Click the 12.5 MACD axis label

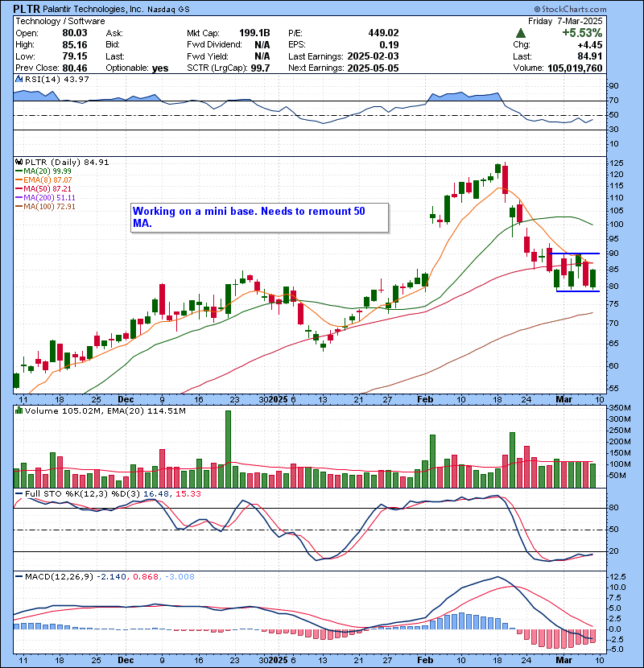click(x=618, y=577)
